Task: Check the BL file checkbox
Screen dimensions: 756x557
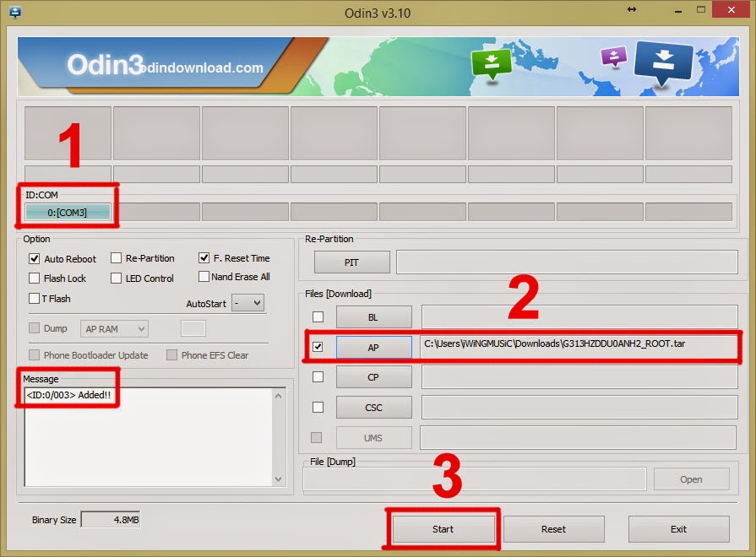Action: tap(318, 317)
